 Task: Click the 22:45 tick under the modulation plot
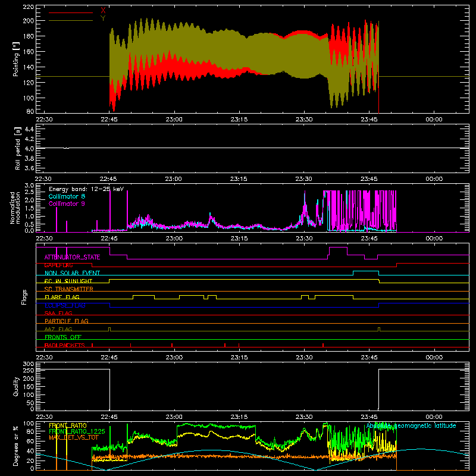click(x=109, y=239)
